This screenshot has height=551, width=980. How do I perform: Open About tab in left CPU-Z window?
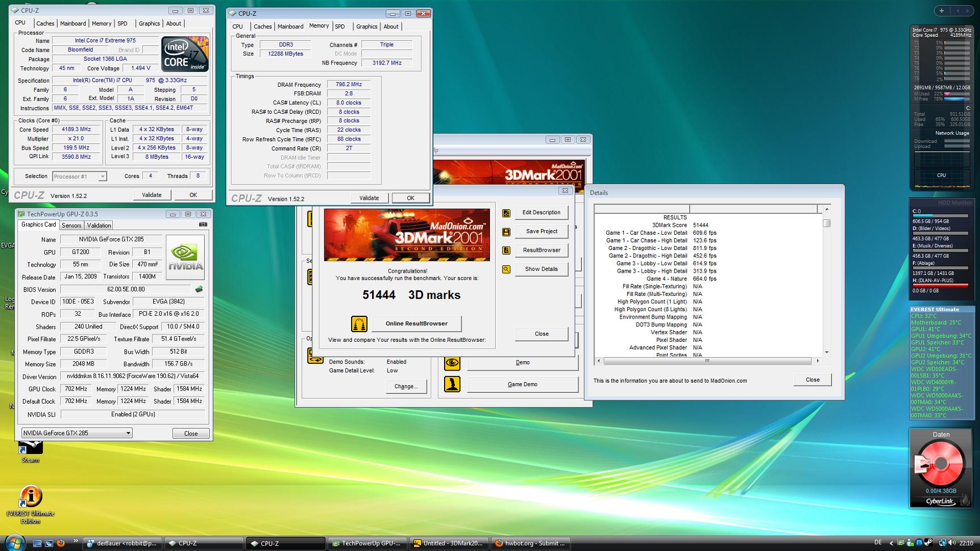[174, 23]
